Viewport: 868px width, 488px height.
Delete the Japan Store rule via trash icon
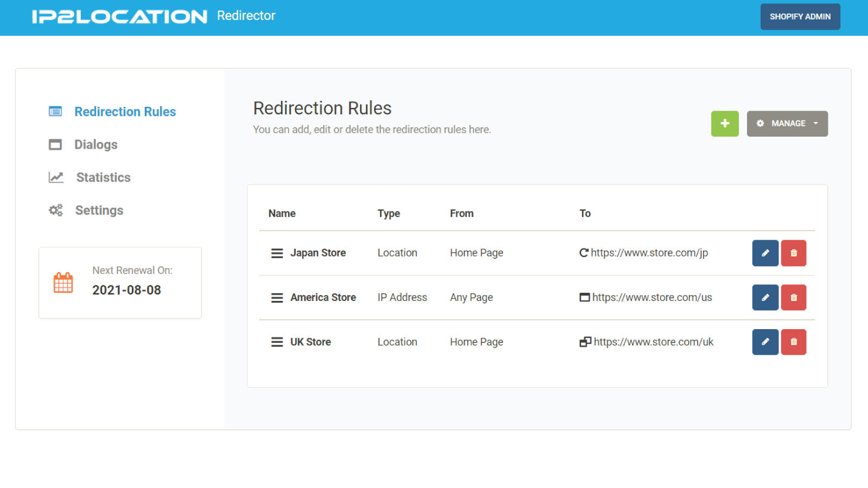coord(793,253)
